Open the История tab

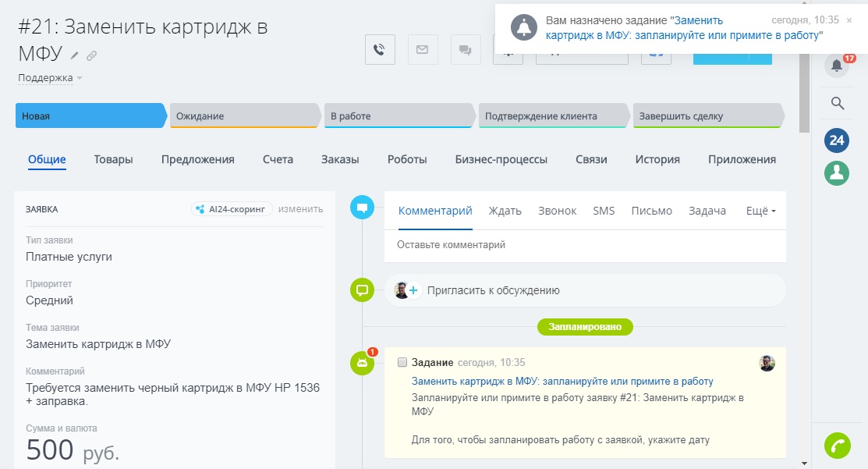tap(657, 159)
